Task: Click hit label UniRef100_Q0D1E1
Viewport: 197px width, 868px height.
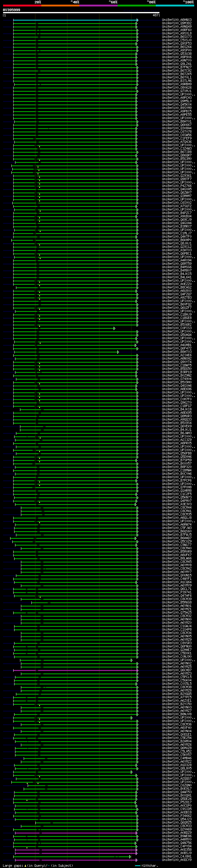Action: coord(177,735)
